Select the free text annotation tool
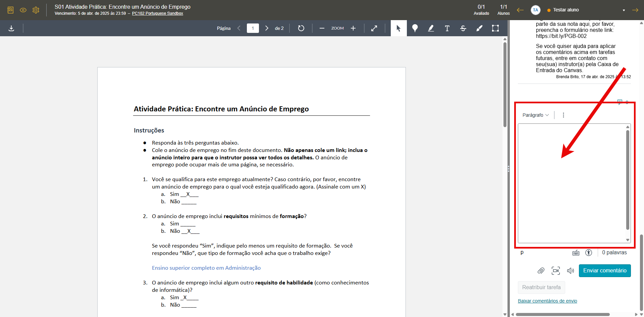 (447, 28)
